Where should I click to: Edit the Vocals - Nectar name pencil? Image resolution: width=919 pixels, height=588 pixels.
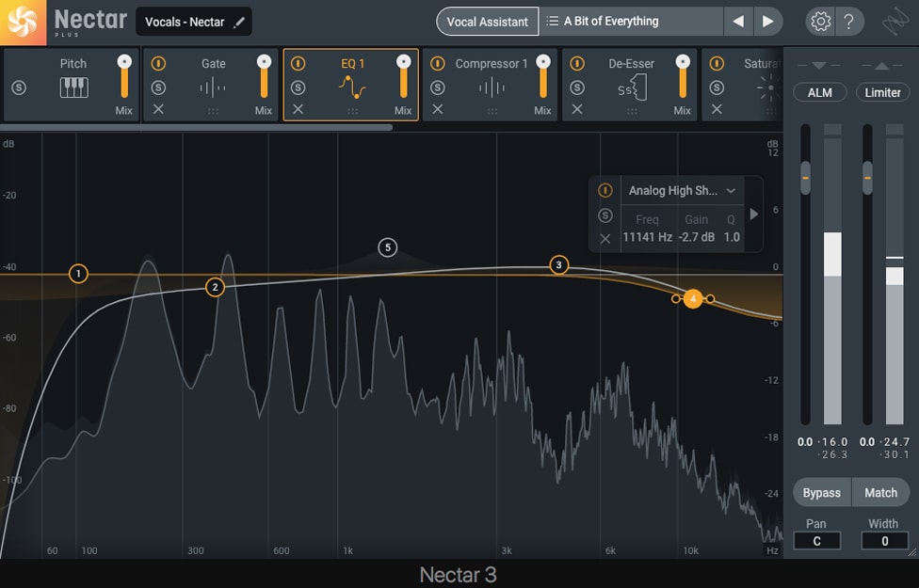[239, 23]
